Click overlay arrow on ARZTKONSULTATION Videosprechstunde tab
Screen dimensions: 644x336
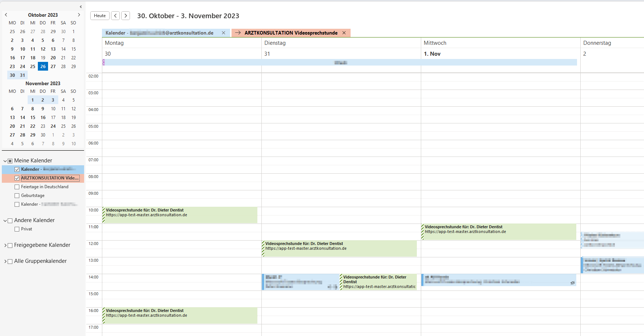click(x=238, y=33)
